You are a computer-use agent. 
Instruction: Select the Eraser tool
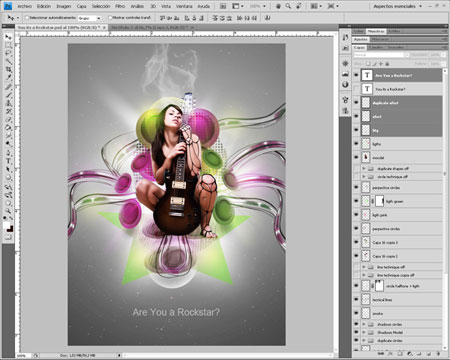pyautogui.click(x=8, y=119)
